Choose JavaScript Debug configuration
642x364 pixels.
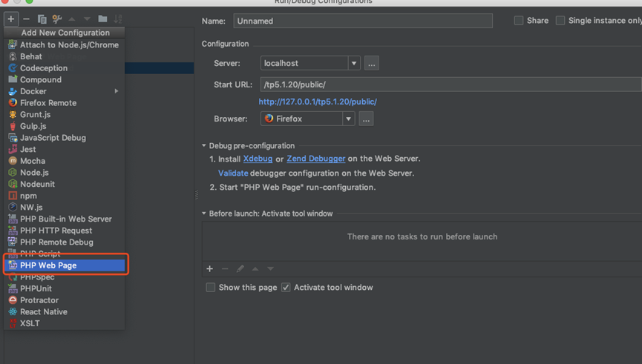pos(65,138)
